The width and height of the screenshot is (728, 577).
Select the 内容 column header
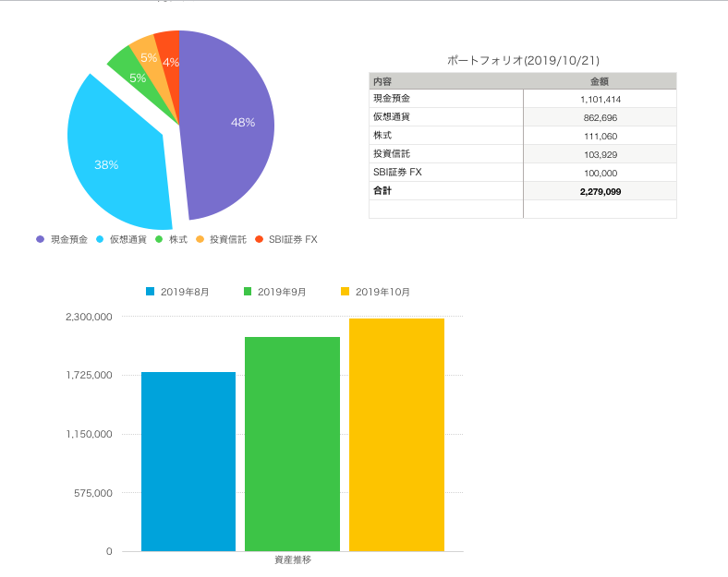coord(446,81)
